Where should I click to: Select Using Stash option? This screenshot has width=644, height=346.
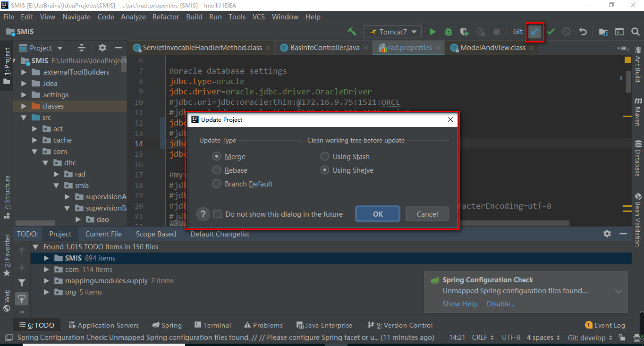(x=325, y=156)
